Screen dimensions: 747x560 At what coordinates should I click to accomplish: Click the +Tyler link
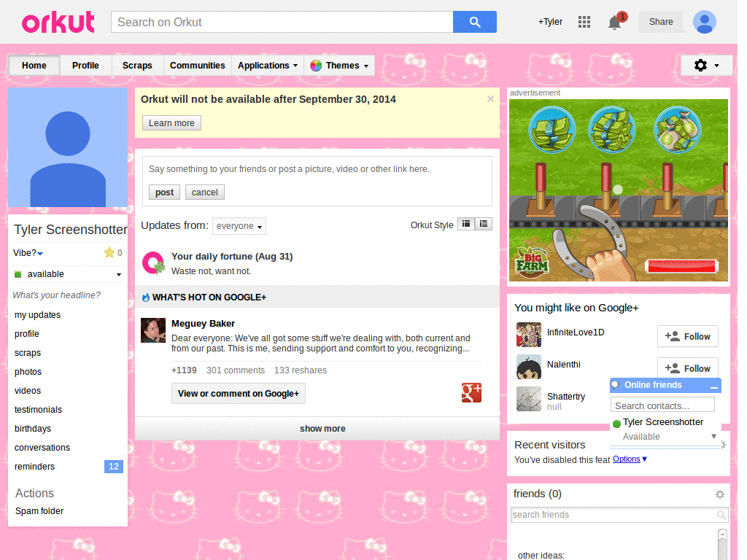[550, 22]
